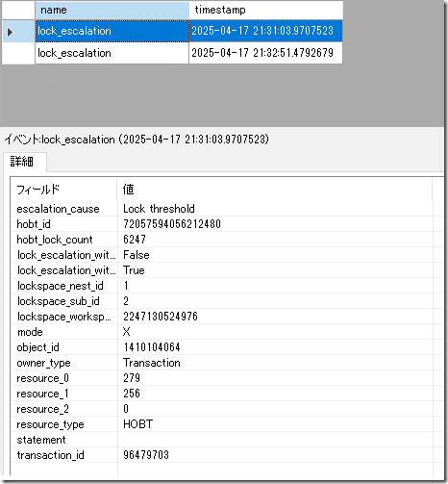Click the フィールド column header
Viewport: 448px width, 484px height.
64,190
